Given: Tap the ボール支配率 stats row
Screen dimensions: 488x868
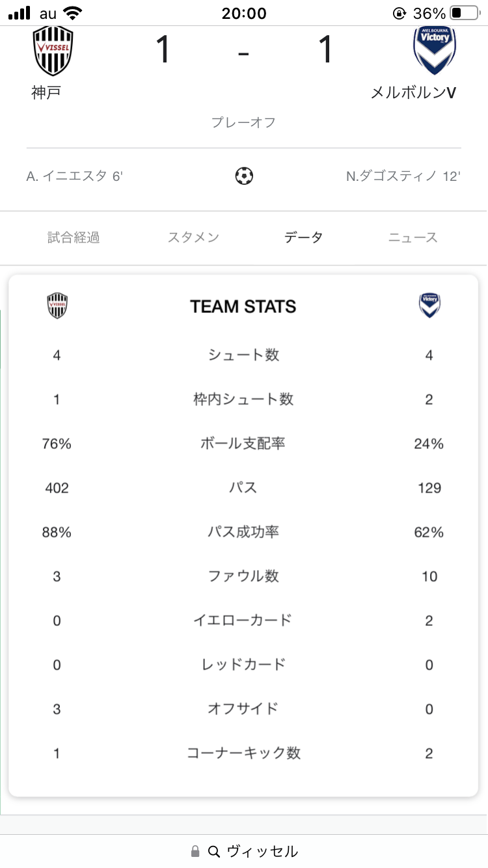Looking at the screenshot, I should 243,444.
